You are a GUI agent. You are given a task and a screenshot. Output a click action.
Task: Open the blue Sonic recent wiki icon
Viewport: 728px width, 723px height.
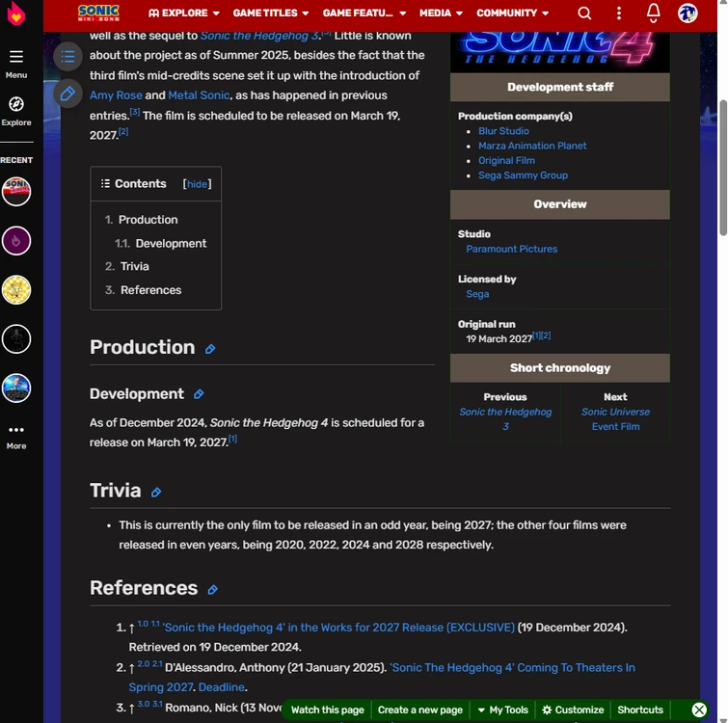tap(16, 388)
